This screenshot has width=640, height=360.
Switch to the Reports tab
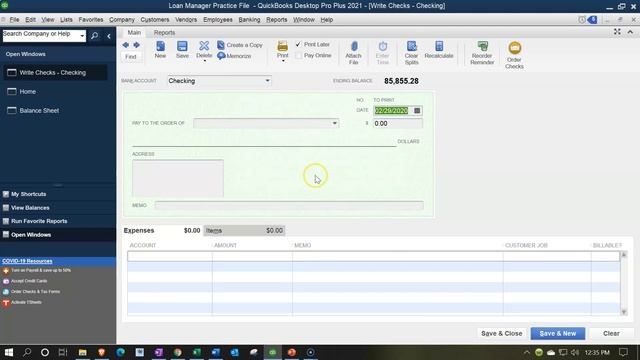pos(164,33)
